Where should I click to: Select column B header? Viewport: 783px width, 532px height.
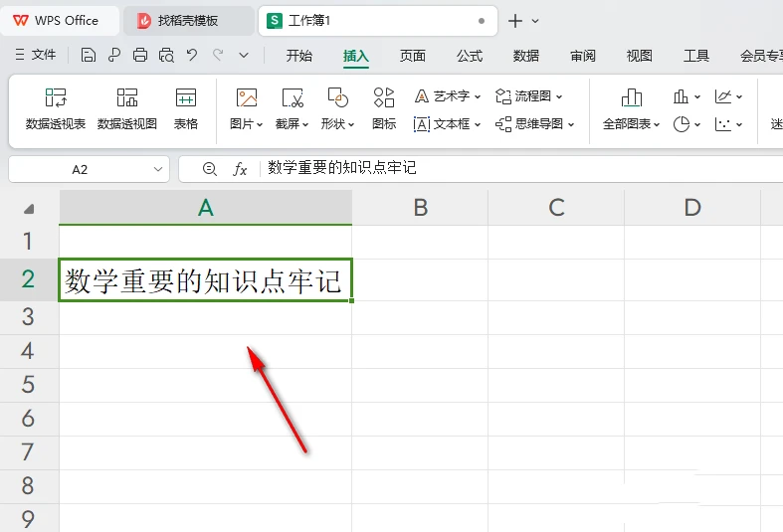point(420,208)
